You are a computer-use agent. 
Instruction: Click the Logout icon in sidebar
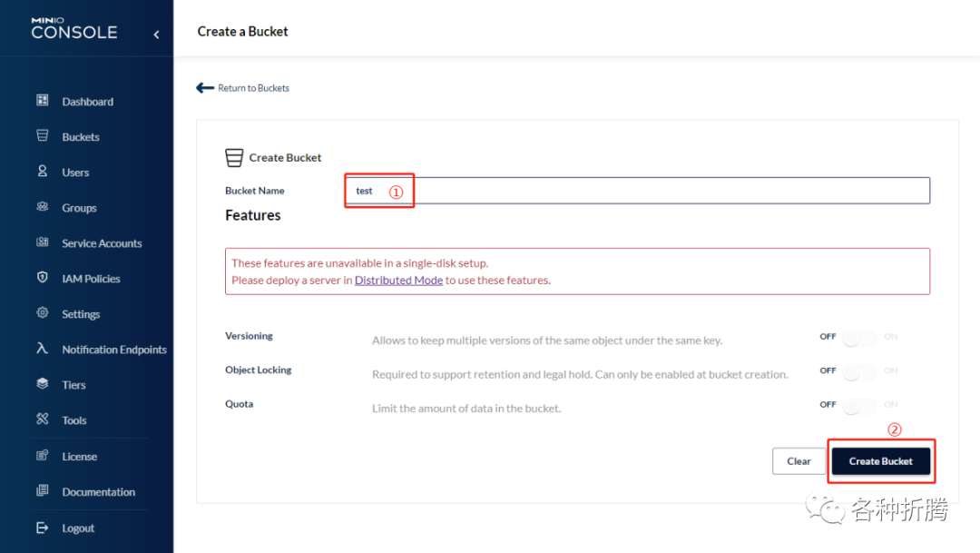pyautogui.click(x=42, y=528)
